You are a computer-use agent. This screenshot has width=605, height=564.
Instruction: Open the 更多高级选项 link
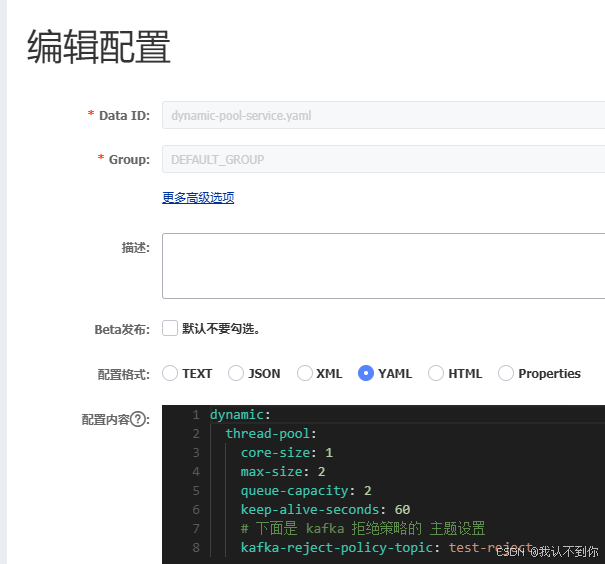198,198
